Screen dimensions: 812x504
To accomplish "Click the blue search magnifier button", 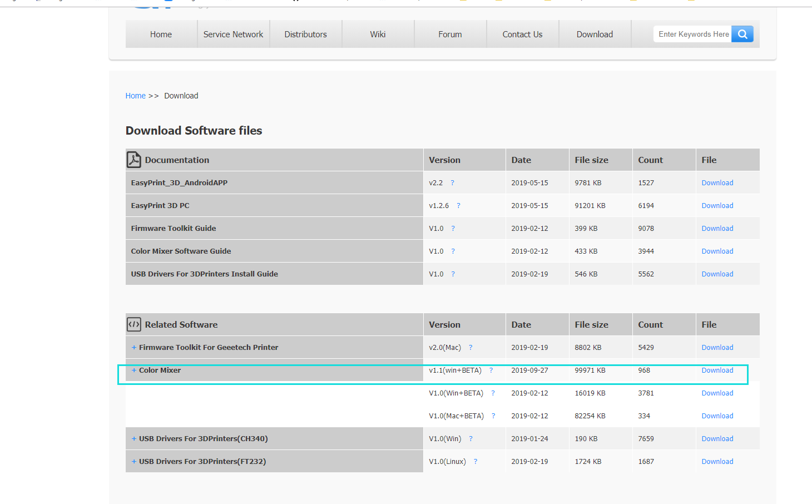I will point(742,34).
